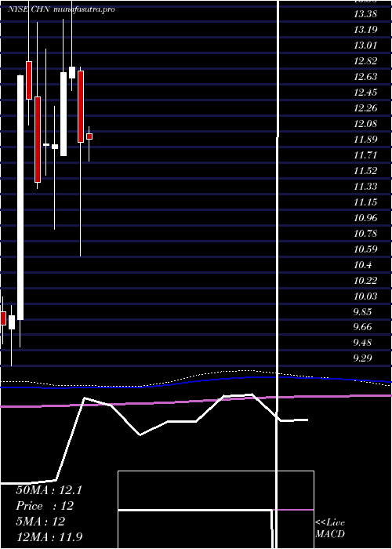Click the 13.38 price axis label
The width and height of the screenshot is (392, 549).
tap(365, 14)
